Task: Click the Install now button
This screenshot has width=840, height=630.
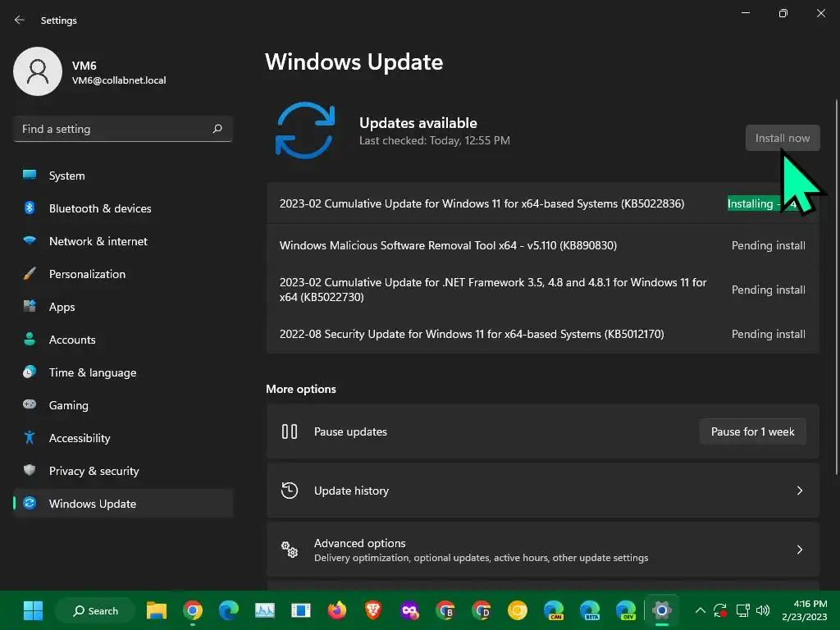Action: 782,138
